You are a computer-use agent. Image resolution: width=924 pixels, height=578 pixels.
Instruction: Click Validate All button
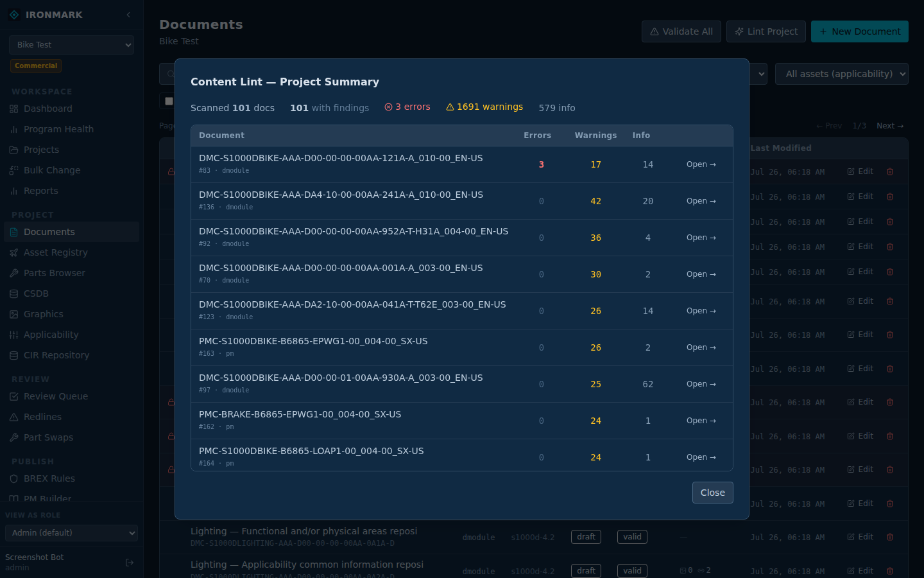pos(681,31)
